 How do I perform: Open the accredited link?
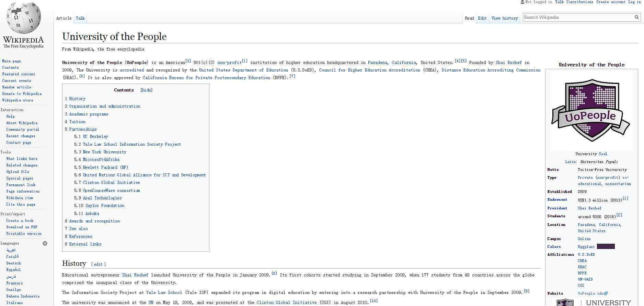point(132,70)
